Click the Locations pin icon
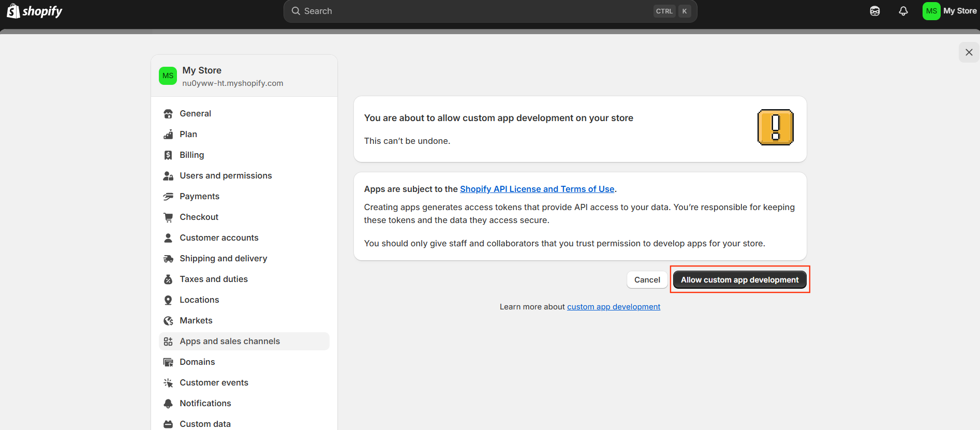The image size is (980, 430). [168, 300]
